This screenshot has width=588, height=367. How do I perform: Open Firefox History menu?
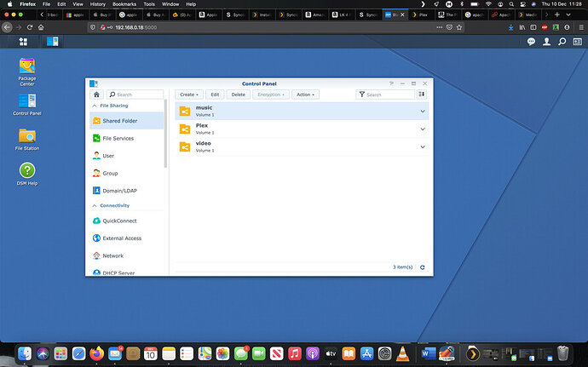(97, 4)
